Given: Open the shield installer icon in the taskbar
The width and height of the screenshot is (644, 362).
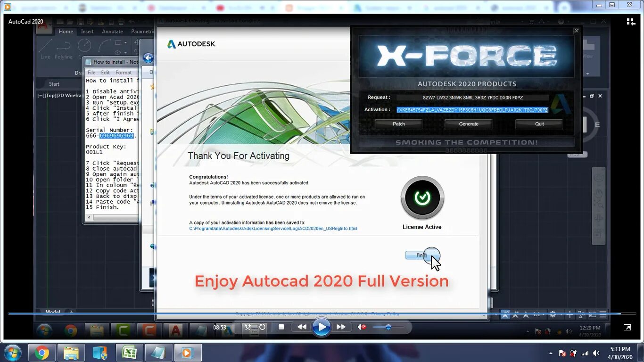Looking at the screenshot, I should coord(100,353).
